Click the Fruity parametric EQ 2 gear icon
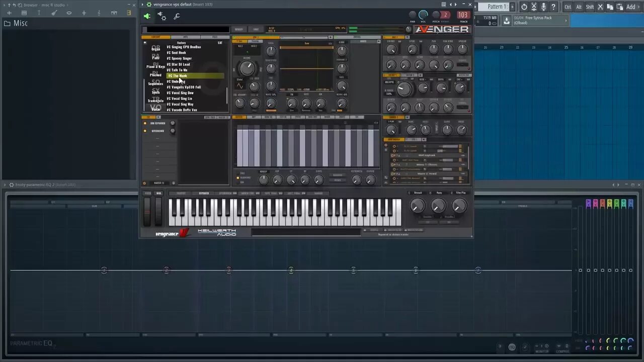 coord(12,185)
